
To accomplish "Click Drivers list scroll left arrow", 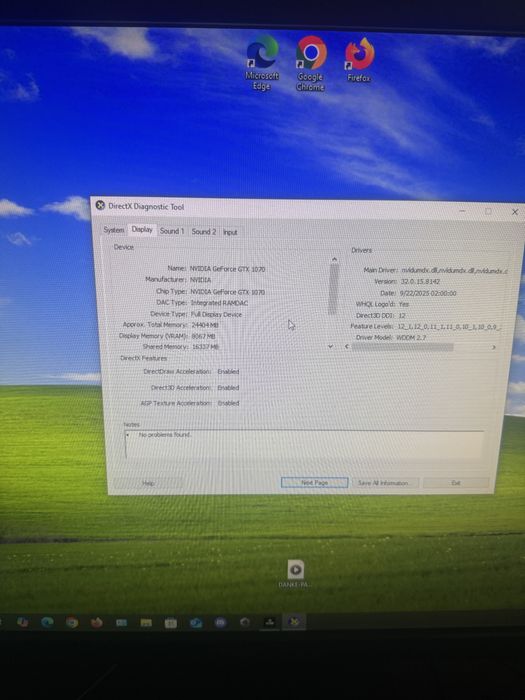I will [347, 346].
